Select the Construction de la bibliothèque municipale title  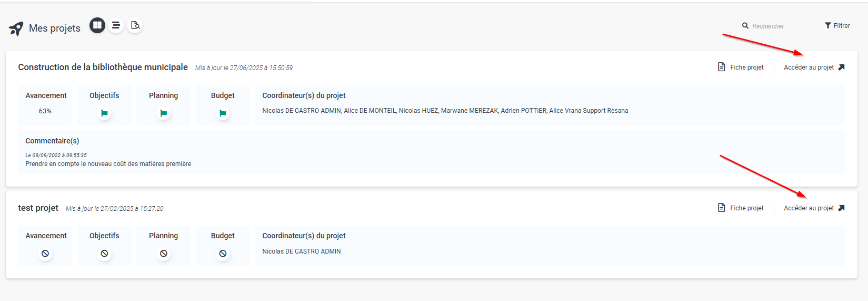(103, 67)
